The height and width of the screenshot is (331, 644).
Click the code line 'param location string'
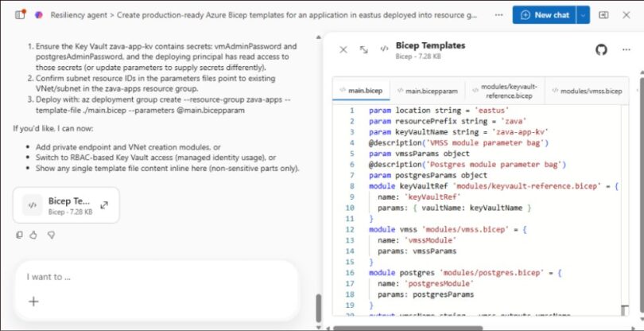[439, 111]
